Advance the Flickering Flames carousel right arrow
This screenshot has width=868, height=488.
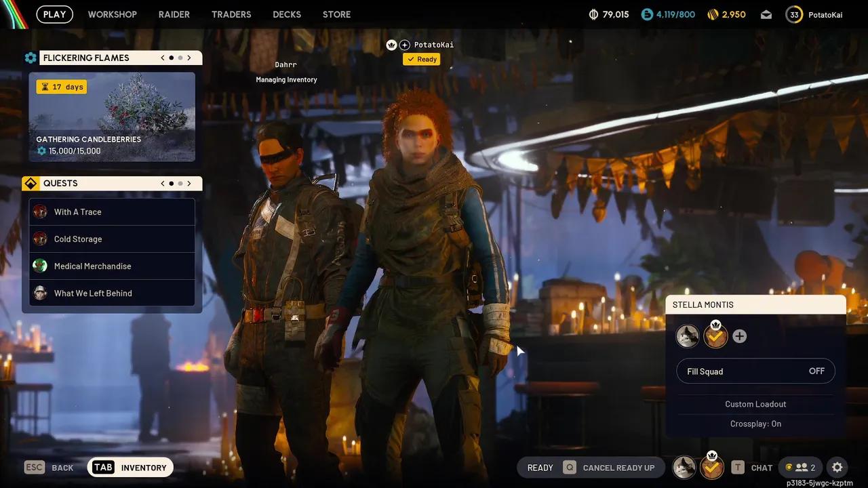tap(189, 58)
